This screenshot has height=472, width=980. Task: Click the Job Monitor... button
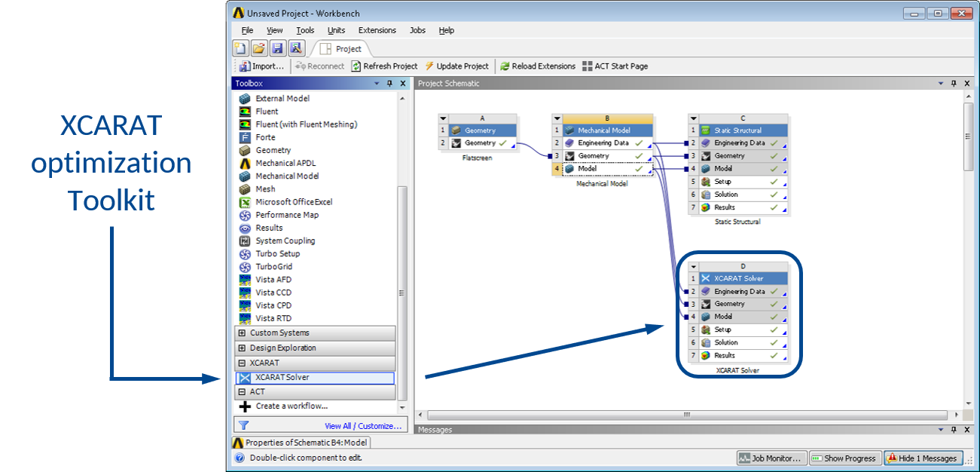click(772, 458)
